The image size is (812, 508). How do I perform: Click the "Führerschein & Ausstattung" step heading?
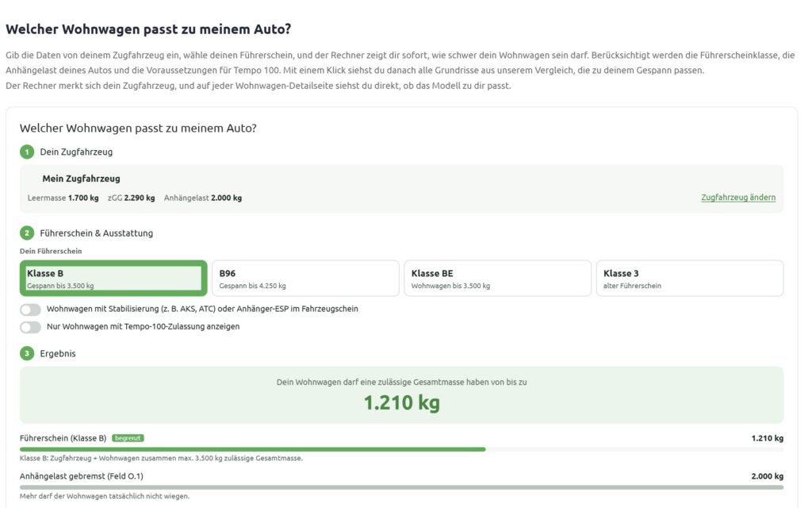pyautogui.click(x=96, y=233)
